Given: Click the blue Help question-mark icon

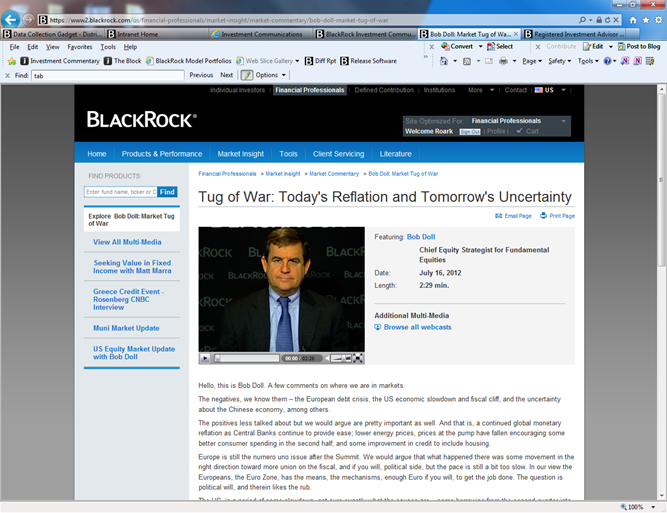Looking at the screenshot, I should [x=607, y=61].
